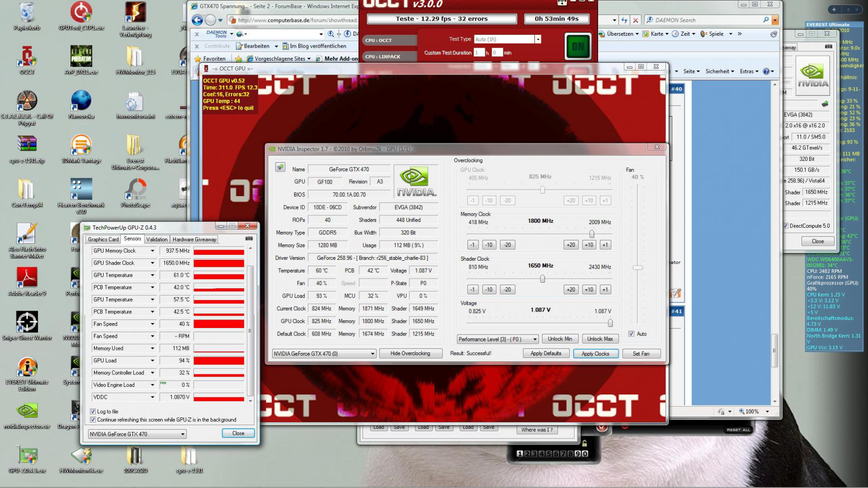Click GPU-Z screenshot camera icon
Image resolution: width=868 pixels, height=488 pixels.
click(249, 239)
